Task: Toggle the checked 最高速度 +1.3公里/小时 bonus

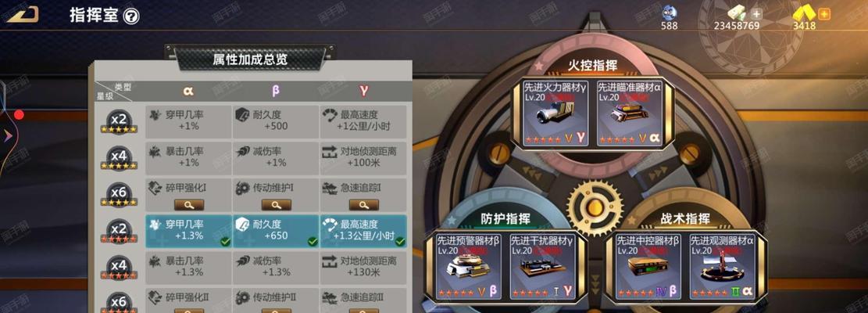Action: pyautogui.click(x=363, y=231)
